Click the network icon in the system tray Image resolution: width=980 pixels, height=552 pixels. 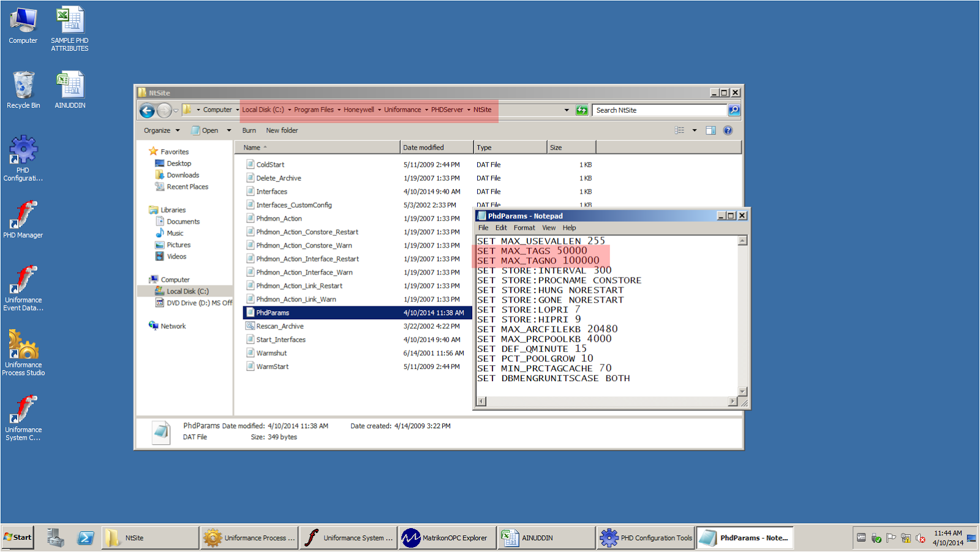905,538
